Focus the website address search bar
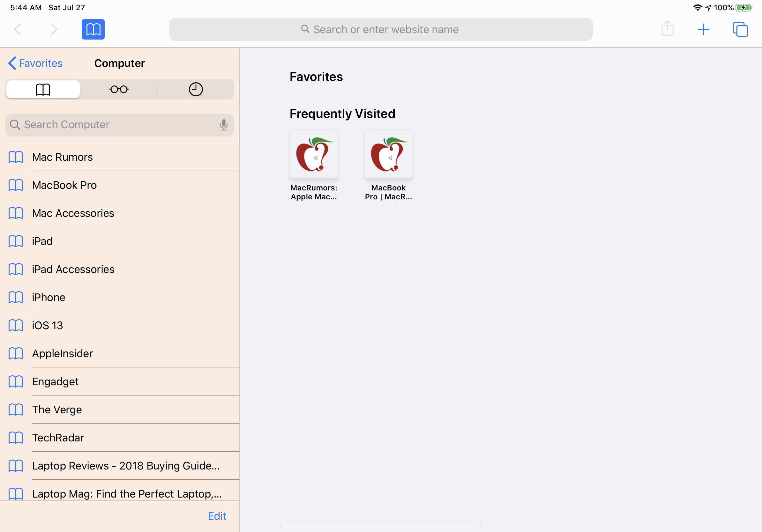762x532 pixels. click(x=380, y=30)
